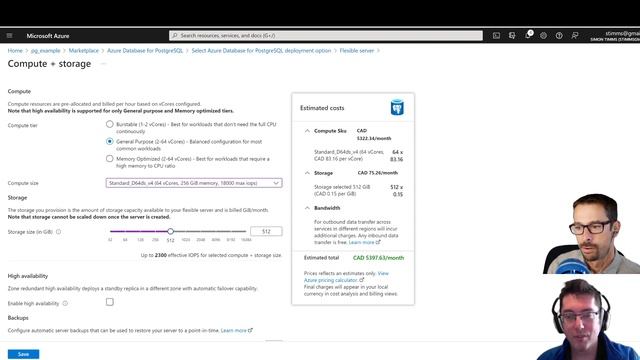
Task: Click the search magnifier icon
Action: [175, 36]
